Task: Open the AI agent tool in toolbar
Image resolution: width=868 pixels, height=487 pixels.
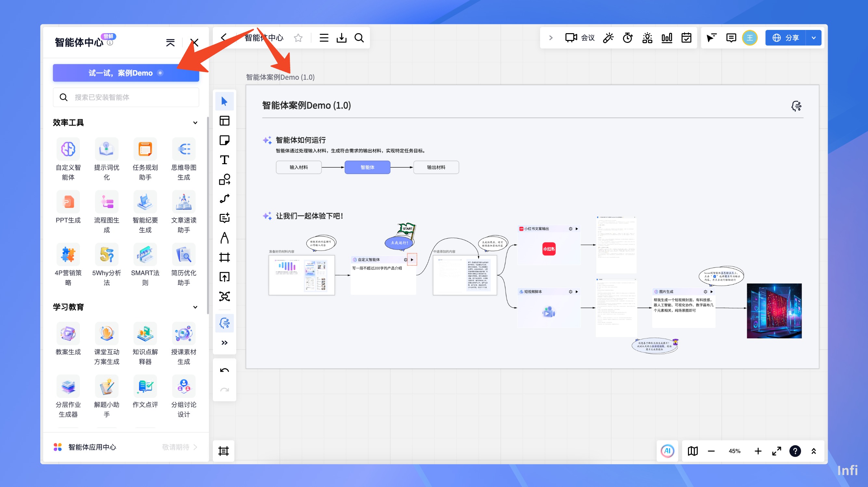Action: click(225, 323)
